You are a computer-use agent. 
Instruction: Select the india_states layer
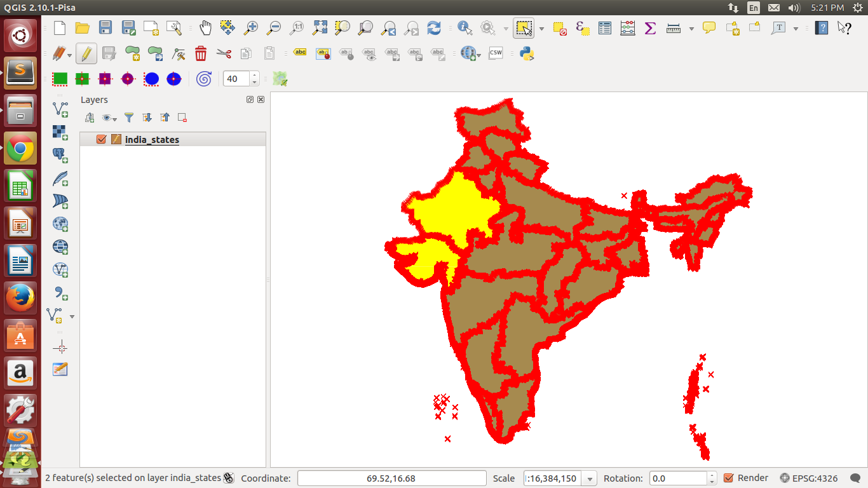pyautogui.click(x=152, y=139)
